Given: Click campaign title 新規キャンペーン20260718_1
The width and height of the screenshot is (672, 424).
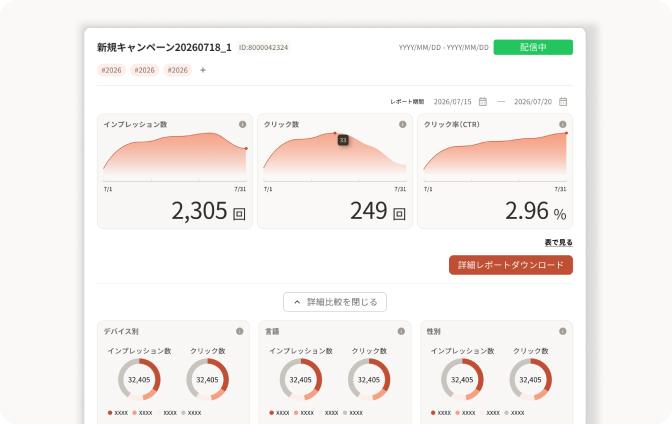Looking at the screenshot, I should [x=164, y=47].
